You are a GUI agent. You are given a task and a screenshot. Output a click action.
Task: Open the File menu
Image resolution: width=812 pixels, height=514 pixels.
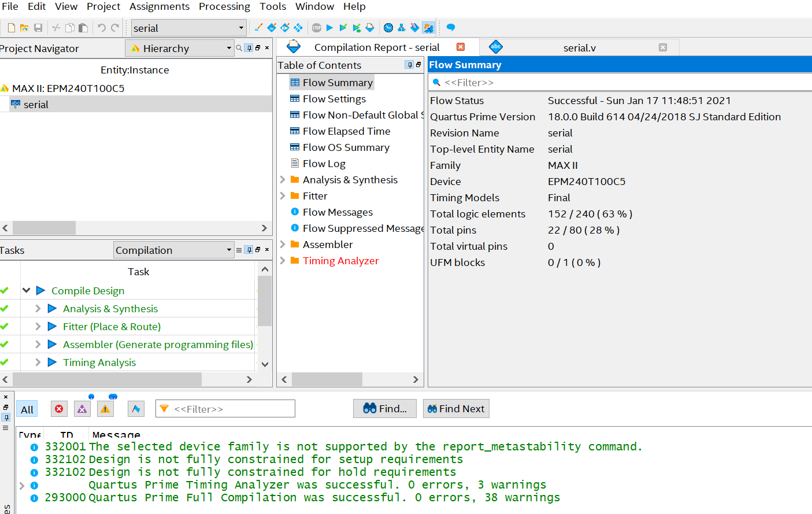10,6
